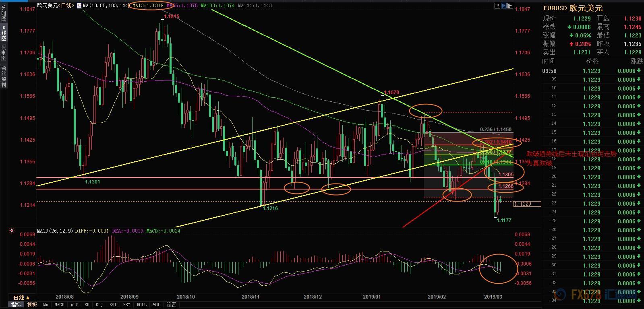Apply the RSI indicator
The width and height of the screenshot is (644, 309).
point(113,305)
